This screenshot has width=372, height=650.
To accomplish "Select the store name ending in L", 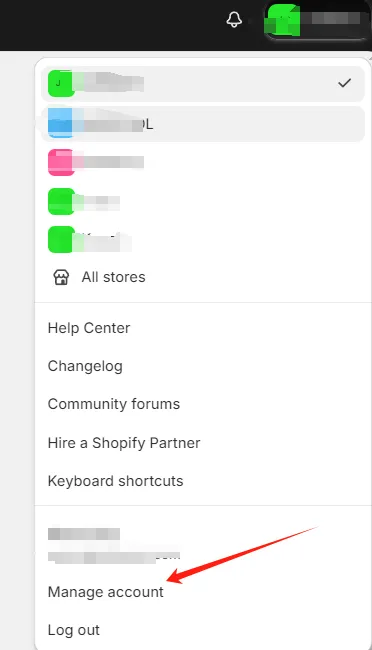I will tap(203, 124).
